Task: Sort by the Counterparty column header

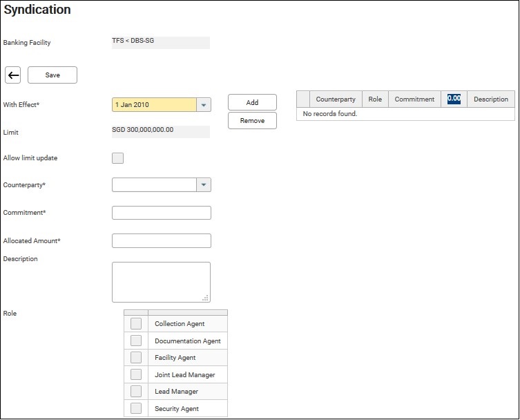Action: pyautogui.click(x=336, y=99)
